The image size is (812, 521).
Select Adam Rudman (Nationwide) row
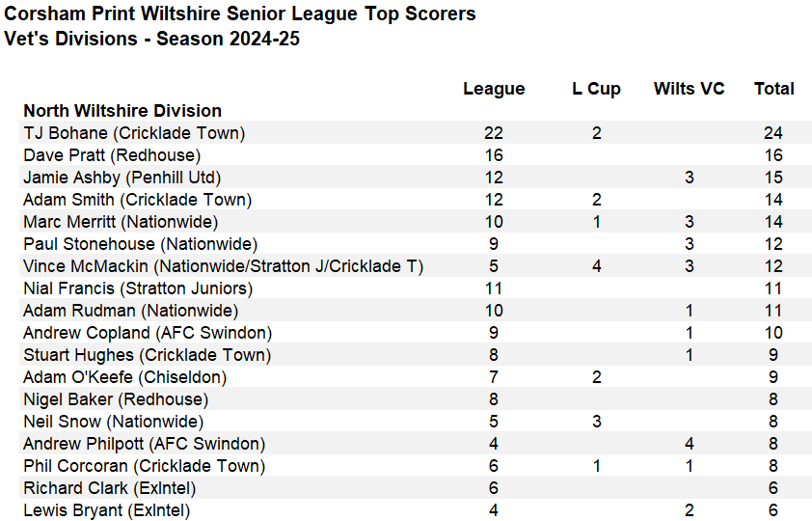click(416, 311)
